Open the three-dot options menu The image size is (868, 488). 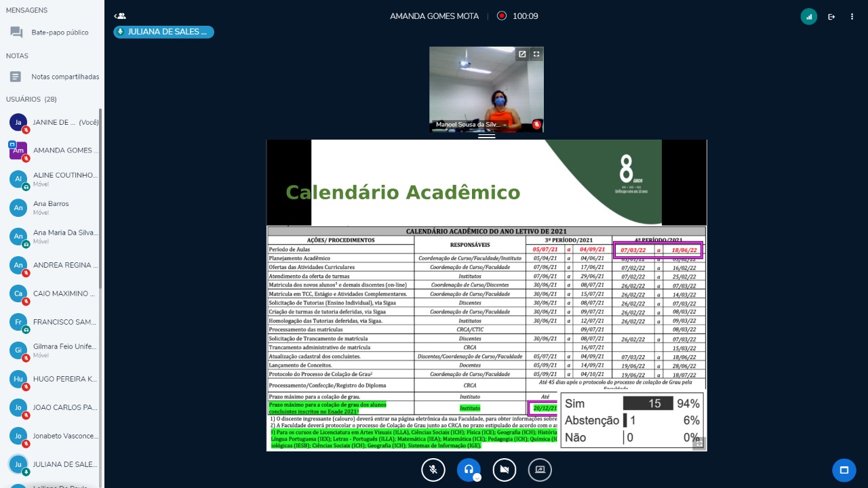point(852,17)
